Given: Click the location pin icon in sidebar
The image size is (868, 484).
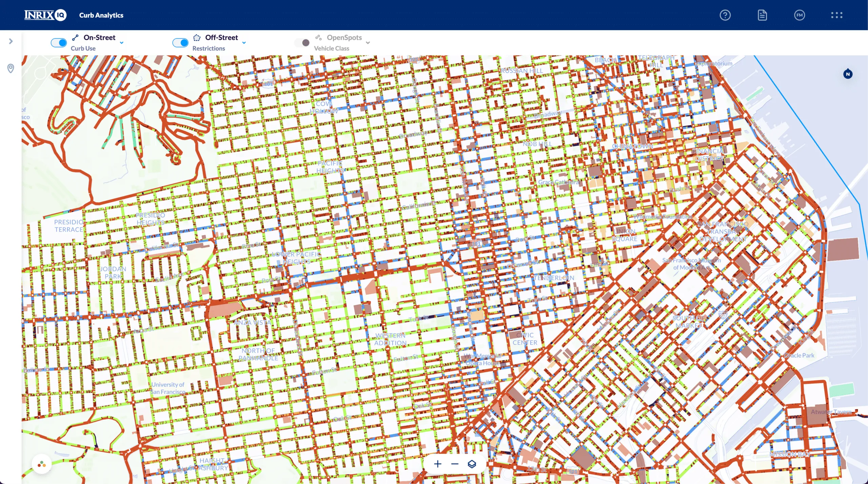Looking at the screenshot, I should pos(11,69).
